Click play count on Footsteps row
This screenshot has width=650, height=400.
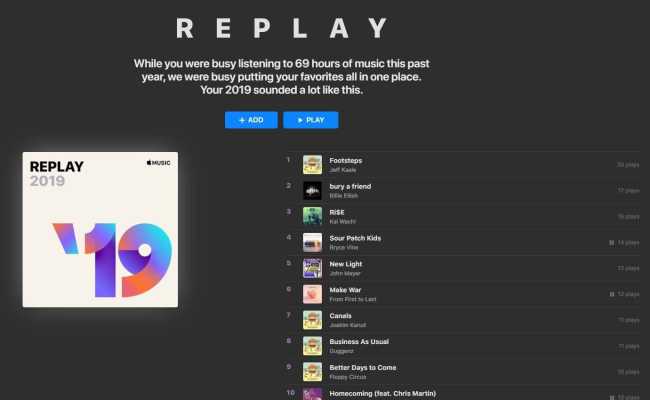coord(628,165)
